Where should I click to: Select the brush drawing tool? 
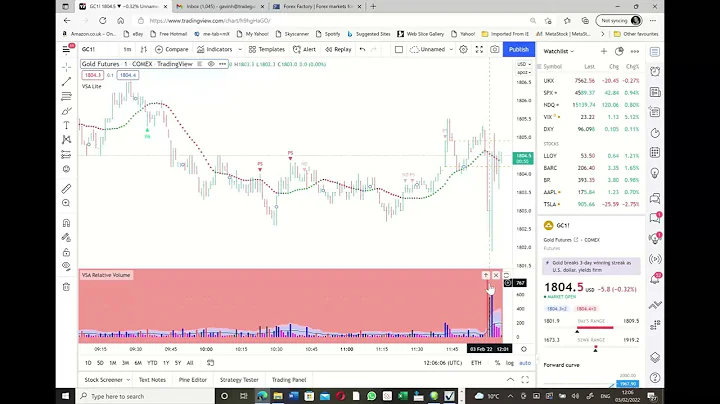coord(66,111)
